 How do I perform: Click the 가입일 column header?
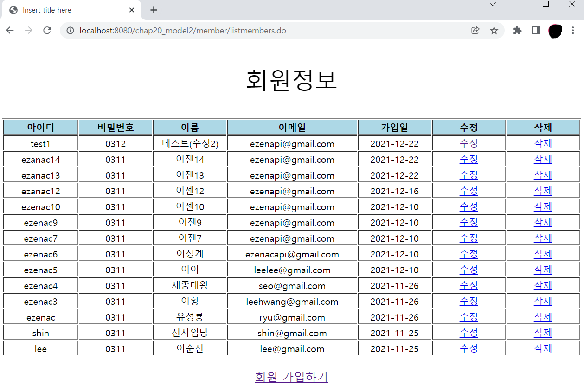tap(395, 127)
